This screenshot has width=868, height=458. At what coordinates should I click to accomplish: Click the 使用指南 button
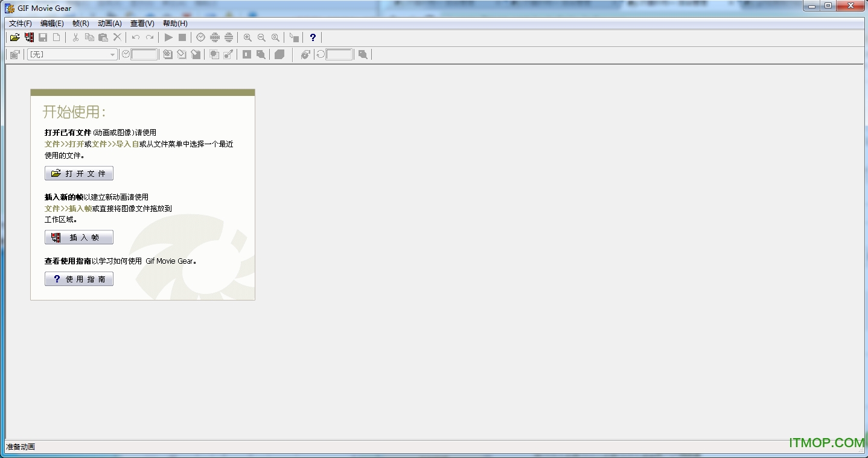click(79, 279)
